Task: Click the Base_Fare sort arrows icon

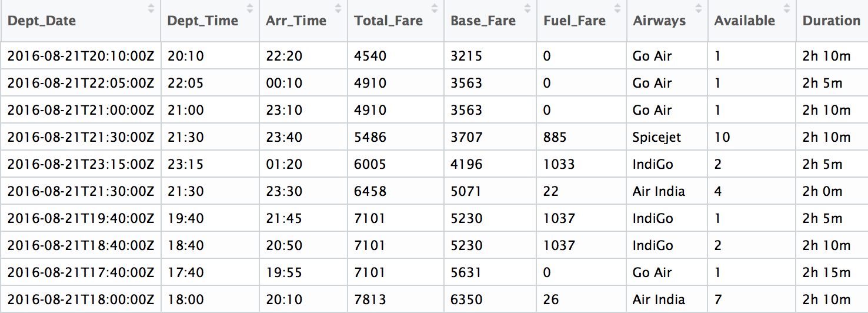Action: (x=528, y=8)
